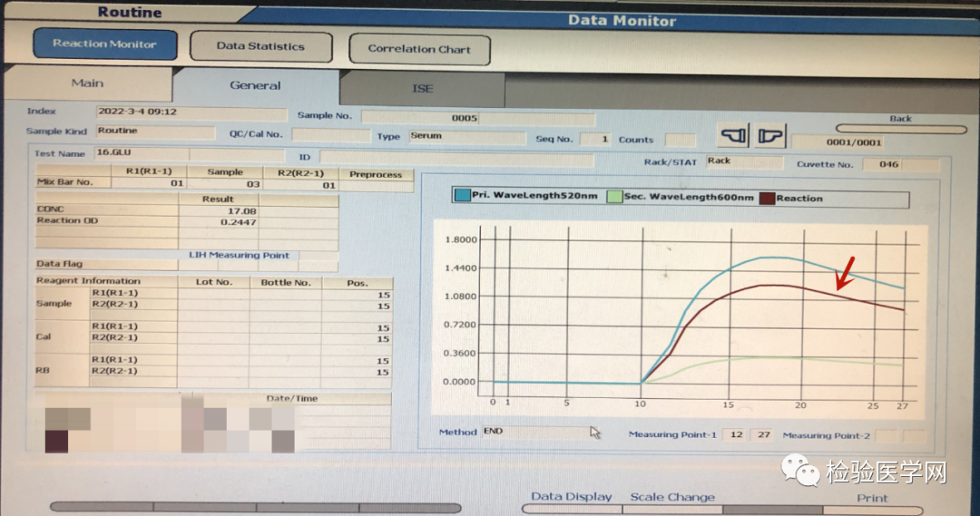Switch to the General tab
The width and height of the screenshot is (980, 516).
click(255, 85)
